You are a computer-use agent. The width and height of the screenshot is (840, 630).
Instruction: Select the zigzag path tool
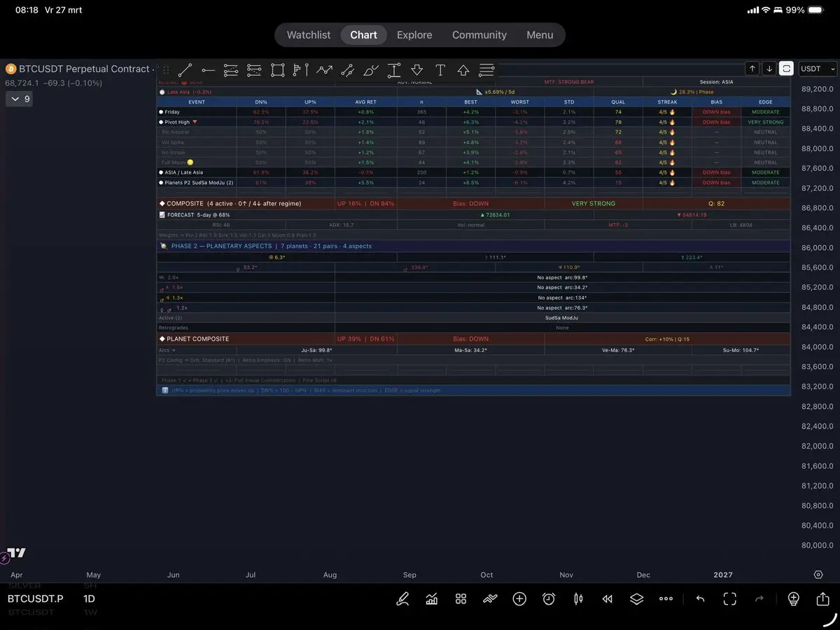pos(324,70)
